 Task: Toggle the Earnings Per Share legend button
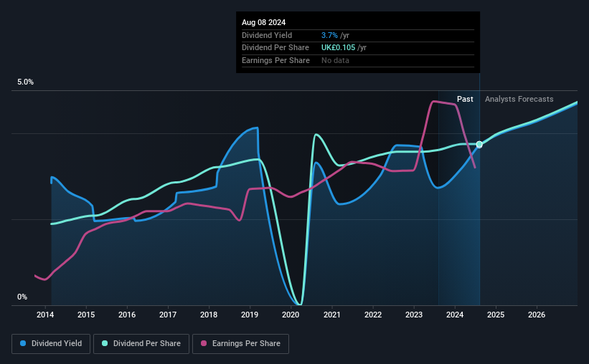(x=240, y=344)
